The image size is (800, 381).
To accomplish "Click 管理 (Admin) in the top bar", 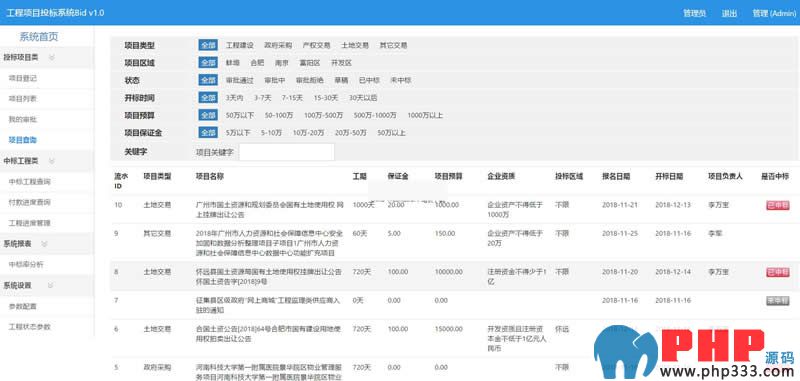I will (774, 13).
